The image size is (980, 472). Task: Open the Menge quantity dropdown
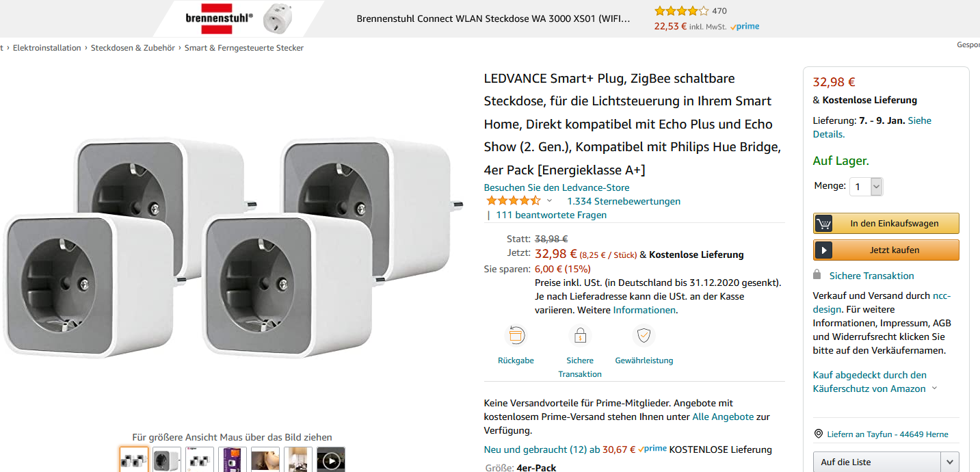(866, 186)
